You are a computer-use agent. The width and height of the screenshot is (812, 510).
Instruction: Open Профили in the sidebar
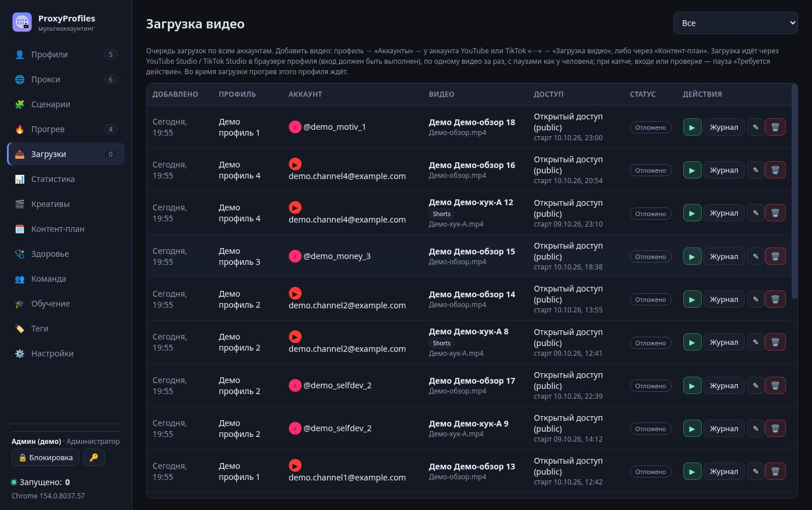(66, 54)
